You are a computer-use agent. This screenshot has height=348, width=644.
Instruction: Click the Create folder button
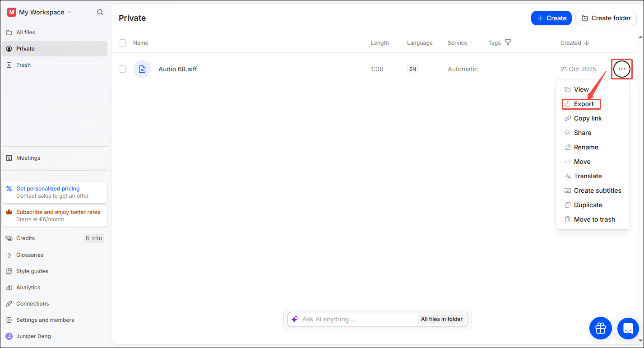[606, 18]
